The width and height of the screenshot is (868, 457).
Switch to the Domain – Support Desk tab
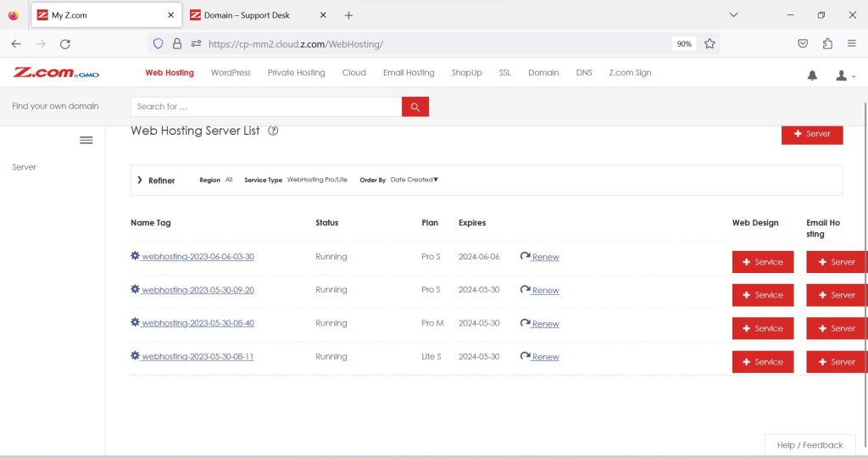(x=258, y=15)
